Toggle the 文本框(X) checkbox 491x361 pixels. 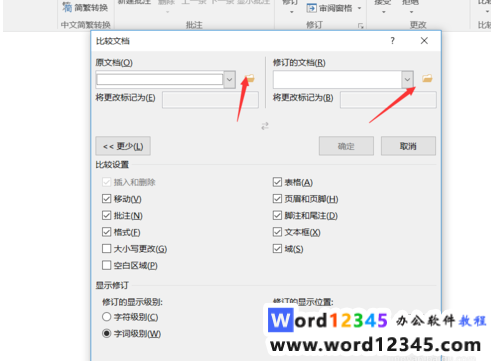(277, 232)
